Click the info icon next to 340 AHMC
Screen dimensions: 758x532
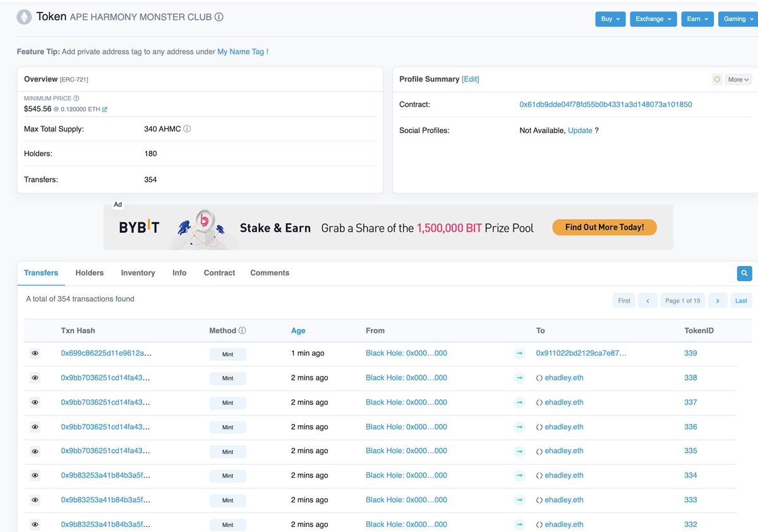pyautogui.click(x=187, y=129)
